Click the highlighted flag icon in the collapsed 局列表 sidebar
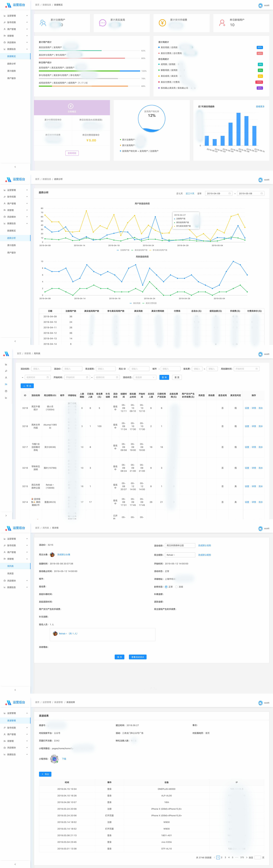The image size is (273, 868). pos(6,384)
